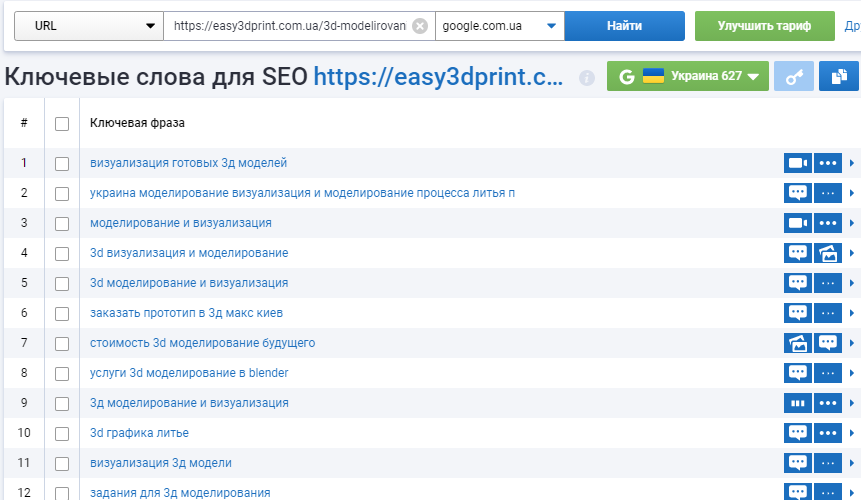
Task: Open keyword link 'услуги 3d моделирование в blender'
Action: tap(189, 373)
